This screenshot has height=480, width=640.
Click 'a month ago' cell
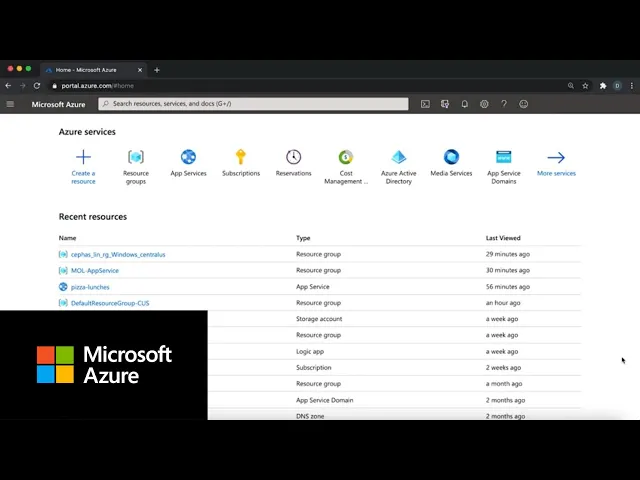[504, 384]
